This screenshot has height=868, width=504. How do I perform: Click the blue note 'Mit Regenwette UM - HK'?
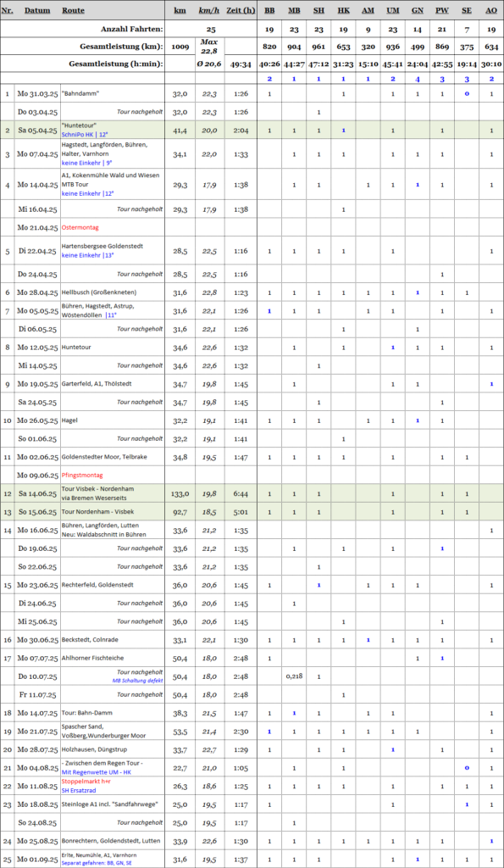[x=97, y=771]
